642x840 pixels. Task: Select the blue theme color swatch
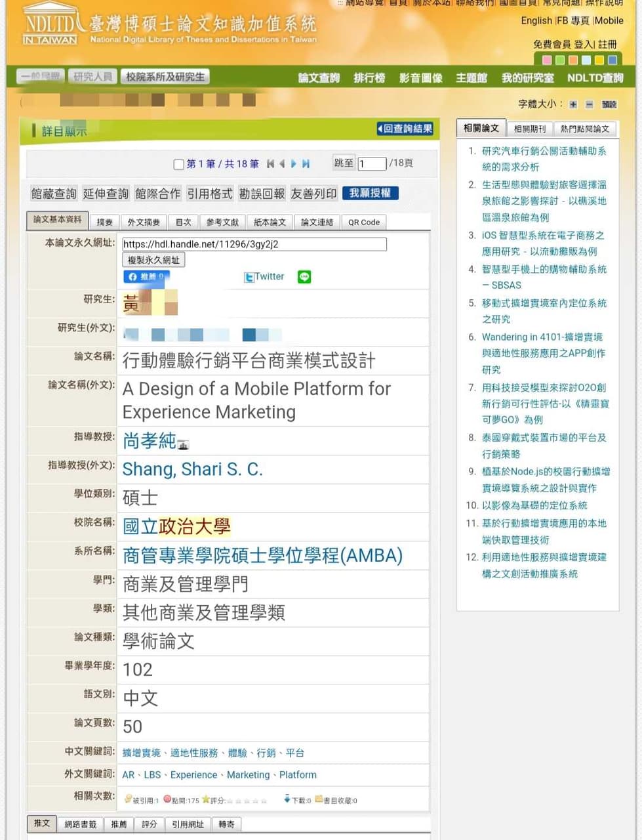click(x=612, y=60)
